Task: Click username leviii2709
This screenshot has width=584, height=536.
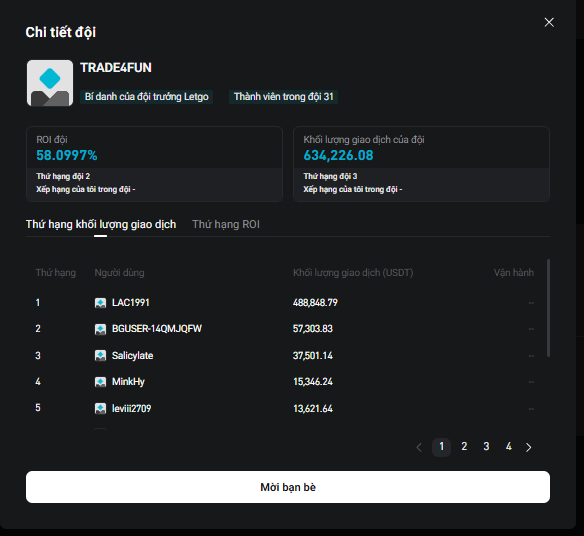Action: 131,409
